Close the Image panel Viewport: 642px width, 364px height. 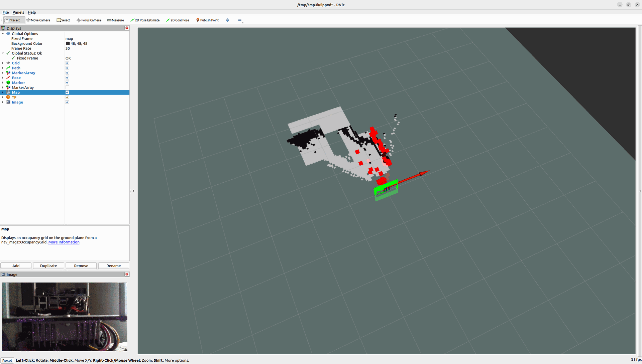127,274
